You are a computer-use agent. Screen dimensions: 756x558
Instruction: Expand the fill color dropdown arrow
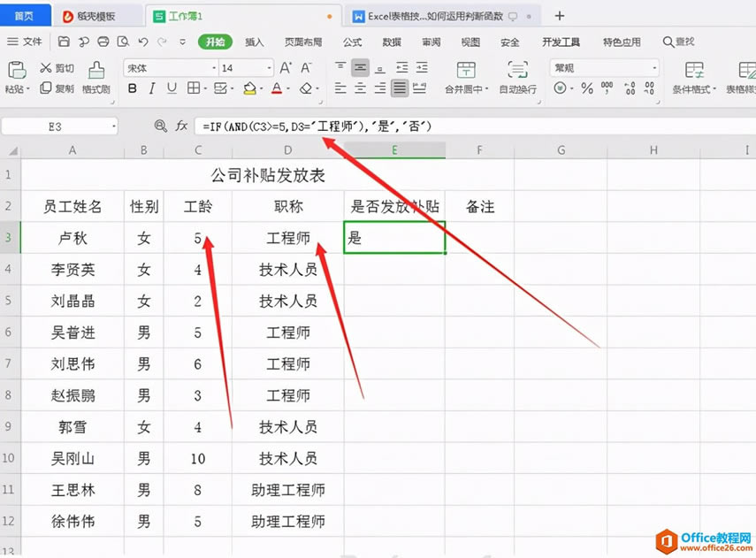pyautogui.click(x=262, y=88)
